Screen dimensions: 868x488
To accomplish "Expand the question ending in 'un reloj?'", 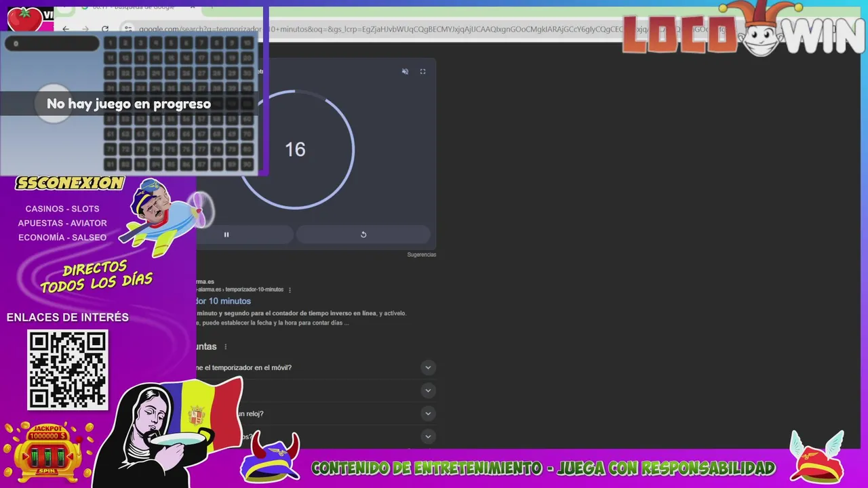I will pos(428,413).
